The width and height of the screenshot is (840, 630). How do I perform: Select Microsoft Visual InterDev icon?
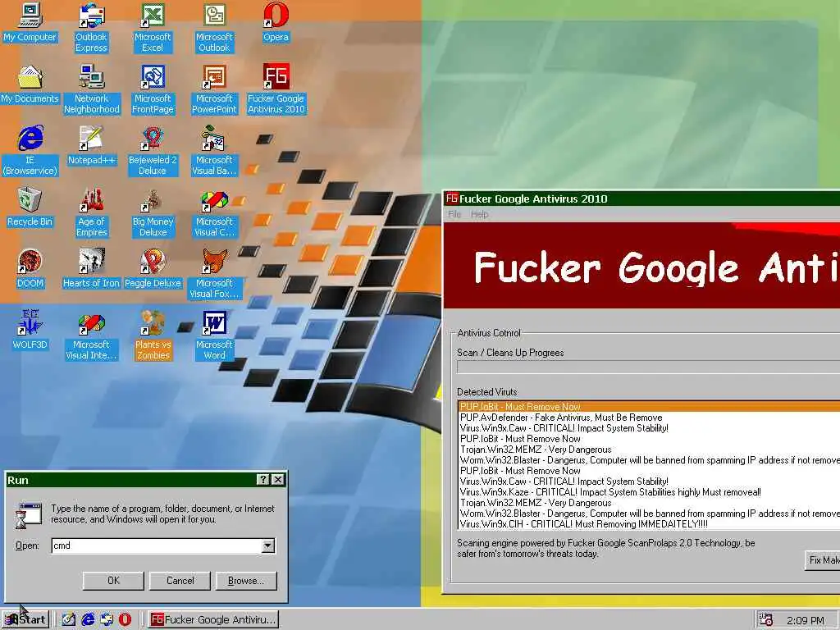92,336
